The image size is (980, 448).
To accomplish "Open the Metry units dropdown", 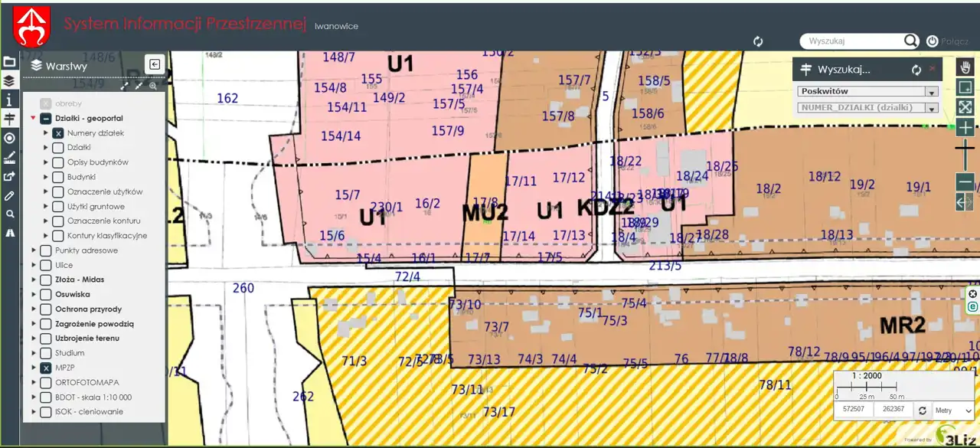I will [954, 410].
